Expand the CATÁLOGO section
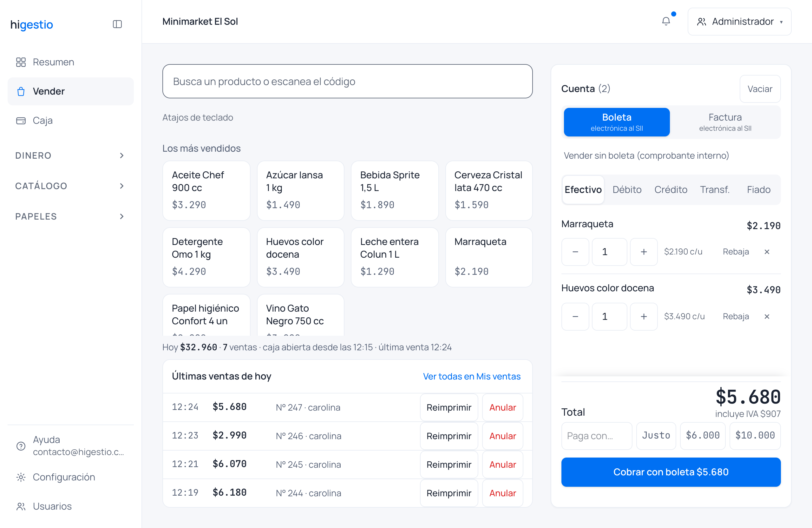This screenshot has width=812, height=528. pyautogui.click(x=71, y=186)
